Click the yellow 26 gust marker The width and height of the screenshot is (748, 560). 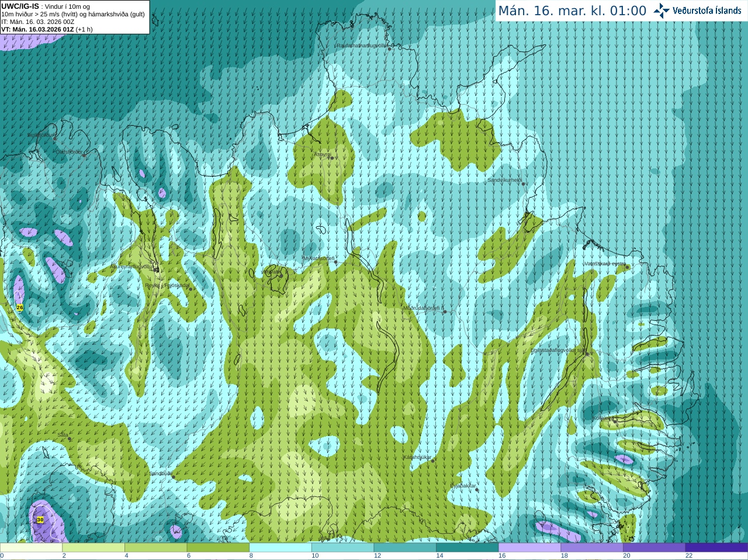[20, 307]
